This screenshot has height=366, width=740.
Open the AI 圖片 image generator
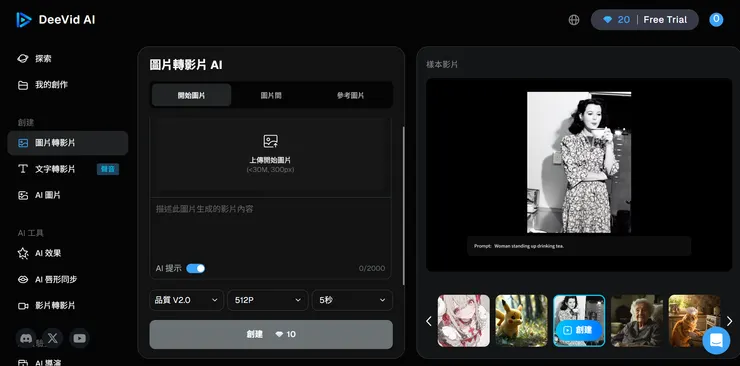point(40,195)
